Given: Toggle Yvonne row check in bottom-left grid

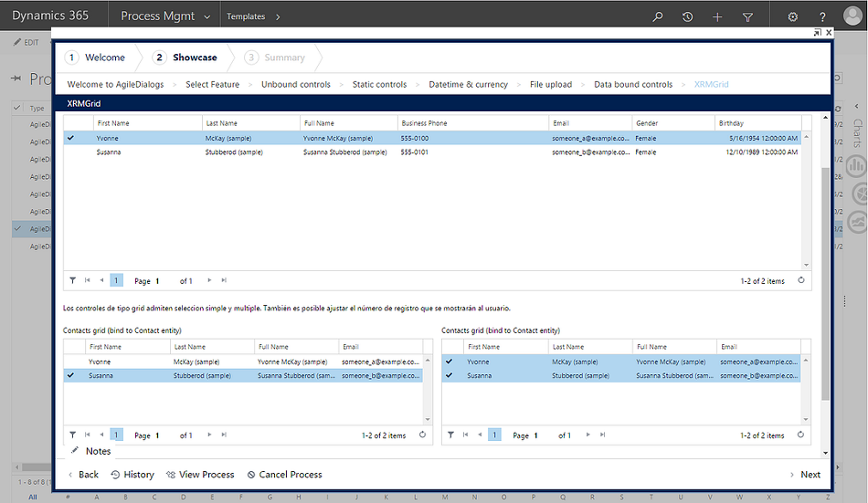Looking at the screenshot, I should coord(70,362).
